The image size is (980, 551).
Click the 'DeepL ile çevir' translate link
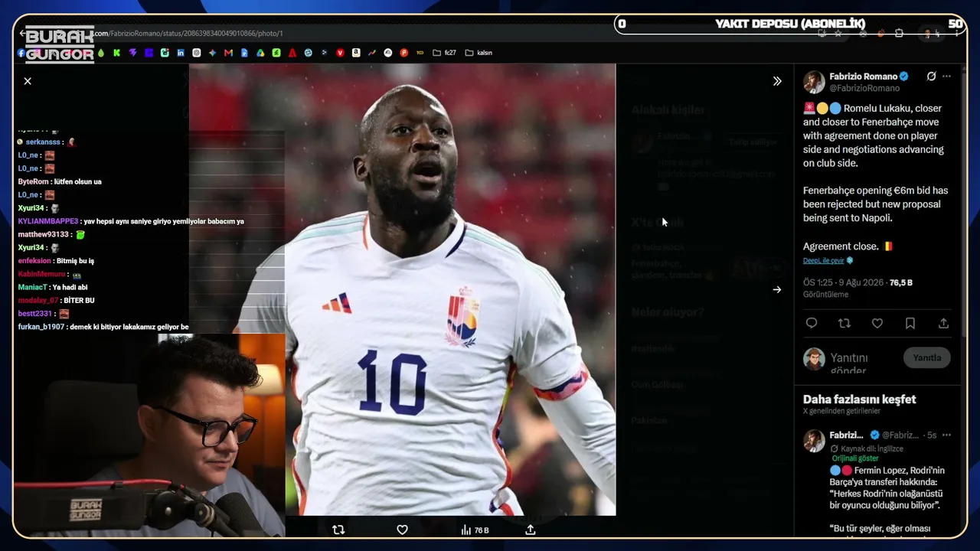click(x=823, y=260)
